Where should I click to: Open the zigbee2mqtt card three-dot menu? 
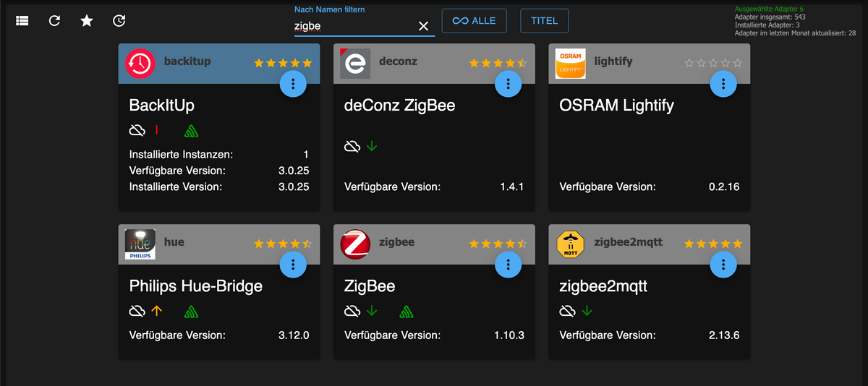click(723, 265)
